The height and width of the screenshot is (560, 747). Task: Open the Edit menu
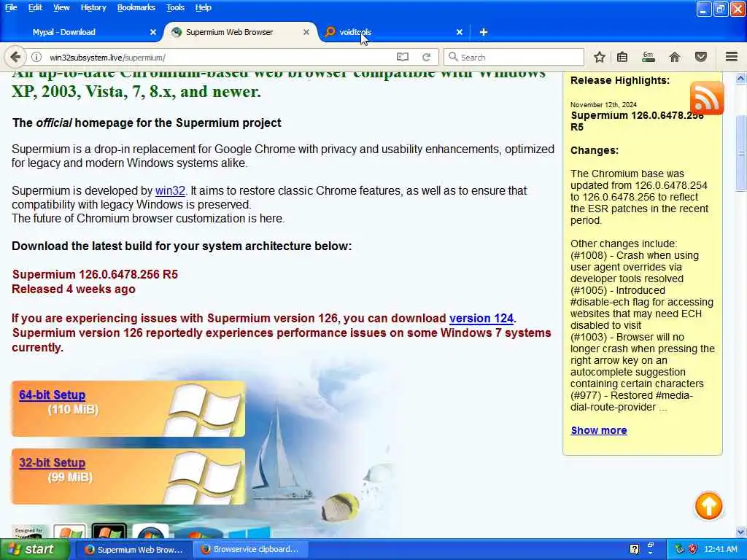coord(35,7)
